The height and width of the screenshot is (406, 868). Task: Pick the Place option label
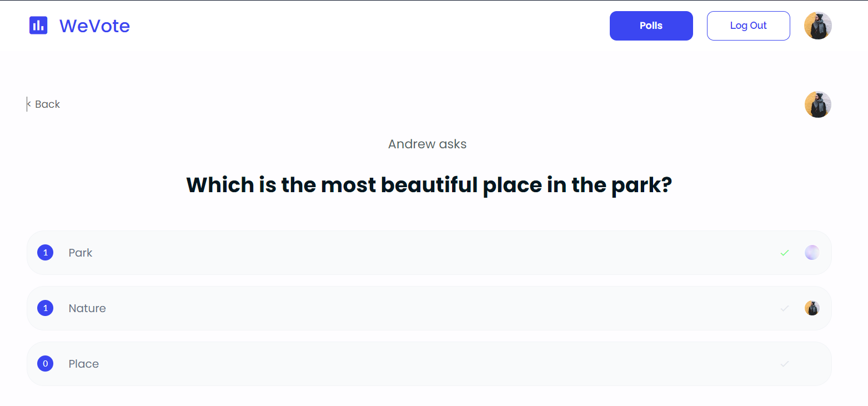84,364
